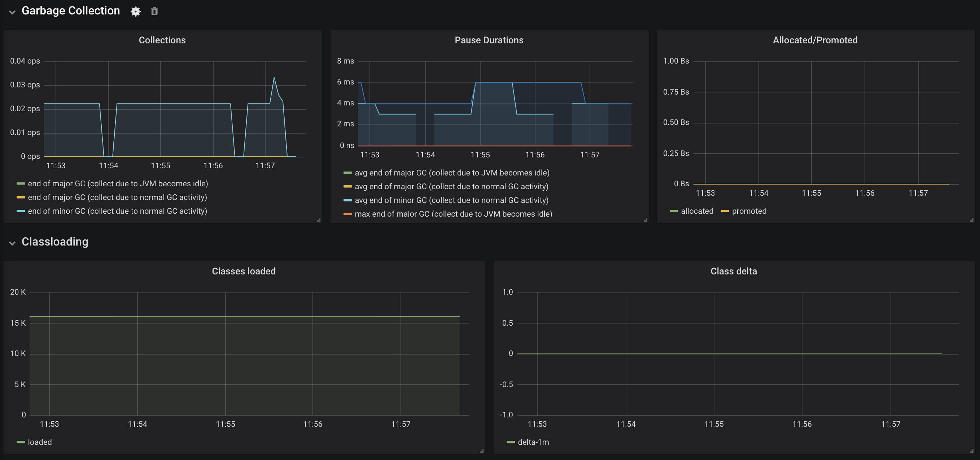Toggle allocated series in legend

[697, 211]
